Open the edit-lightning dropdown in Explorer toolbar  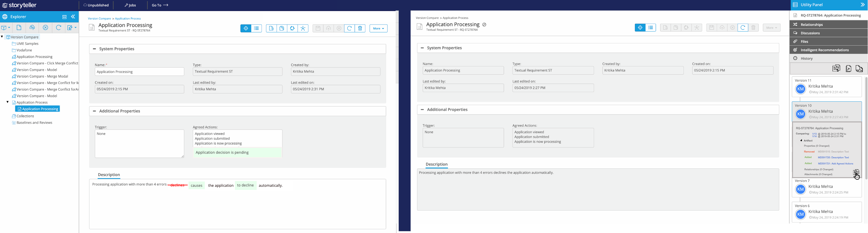(x=72, y=28)
